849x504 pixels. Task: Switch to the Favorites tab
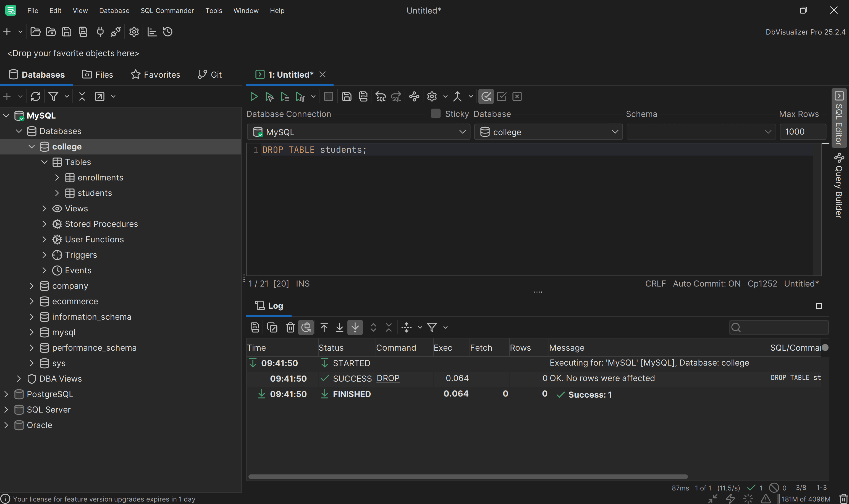(x=156, y=74)
